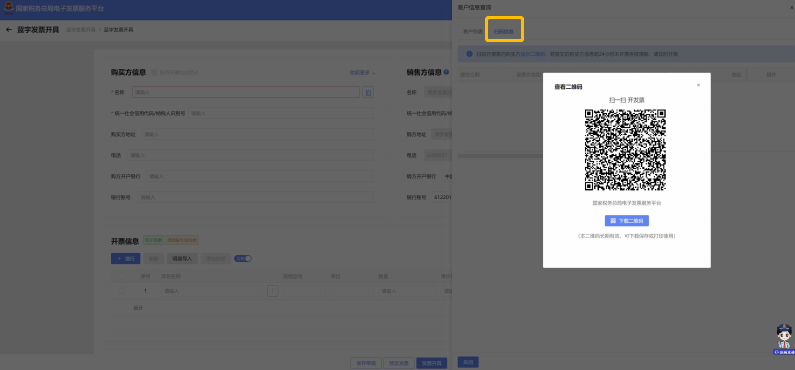Click the blue info icon in the notice bar
The height and width of the screenshot is (370, 795).
469,54
